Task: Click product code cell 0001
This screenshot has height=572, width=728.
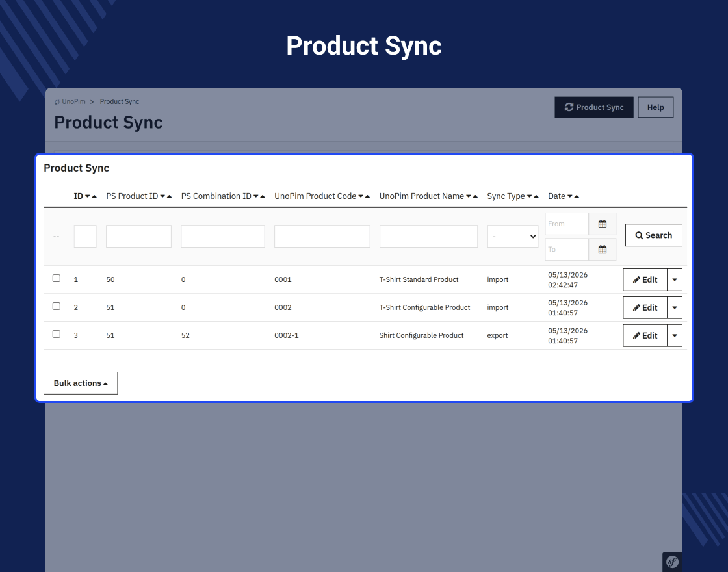Action: pyautogui.click(x=283, y=280)
